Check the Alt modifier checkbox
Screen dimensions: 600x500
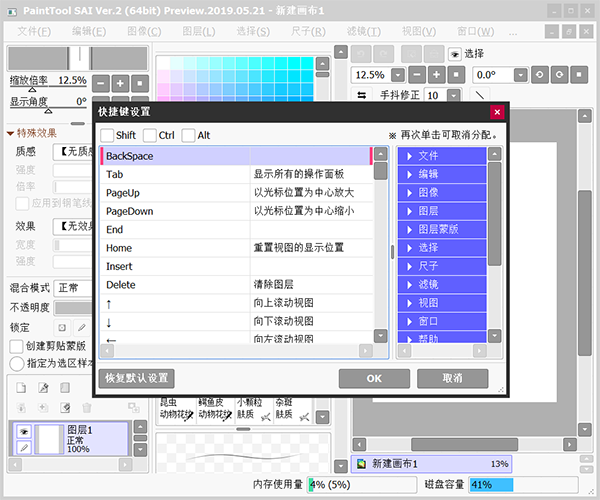coord(188,135)
